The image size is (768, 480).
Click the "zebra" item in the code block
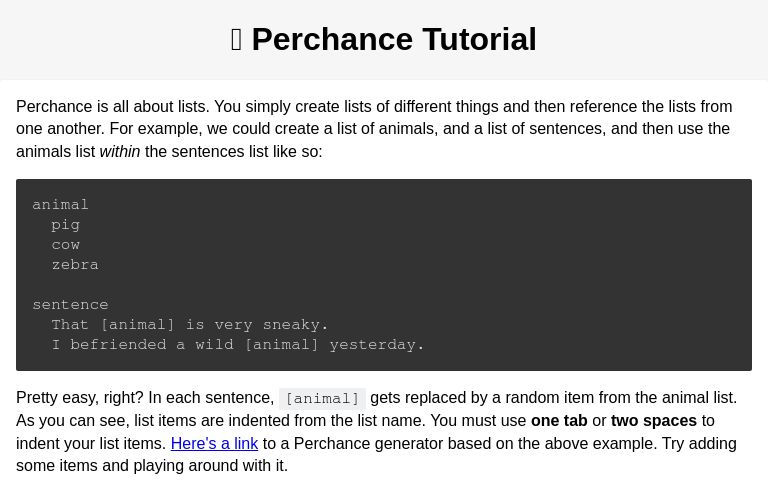pos(75,265)
